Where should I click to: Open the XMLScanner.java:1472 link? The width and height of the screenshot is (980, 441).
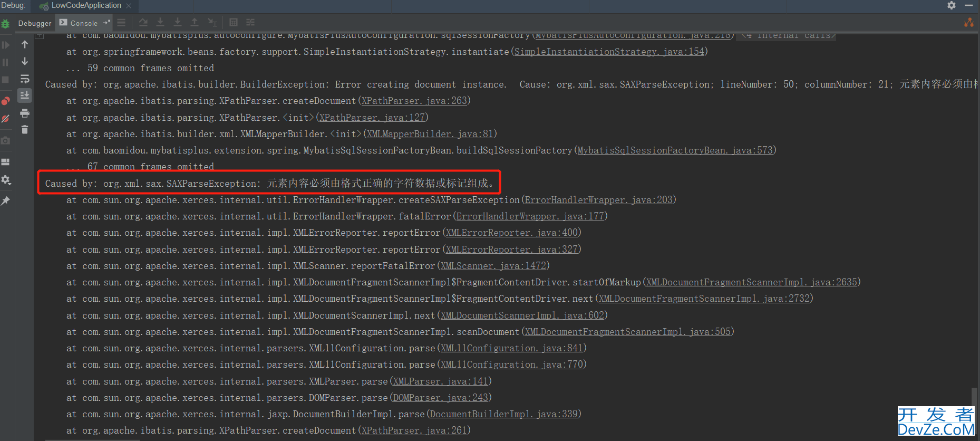(493, 266)
